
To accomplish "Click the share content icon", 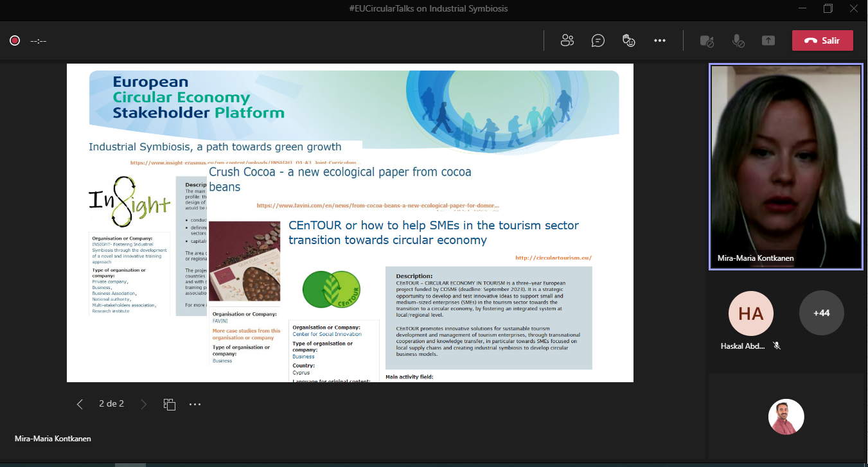I will pos(768,40).
